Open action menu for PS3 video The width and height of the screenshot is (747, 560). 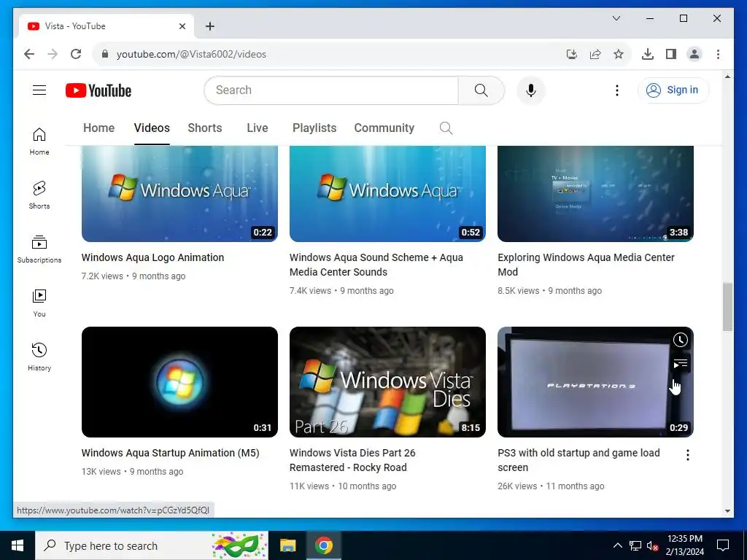(x=687, y=455)
